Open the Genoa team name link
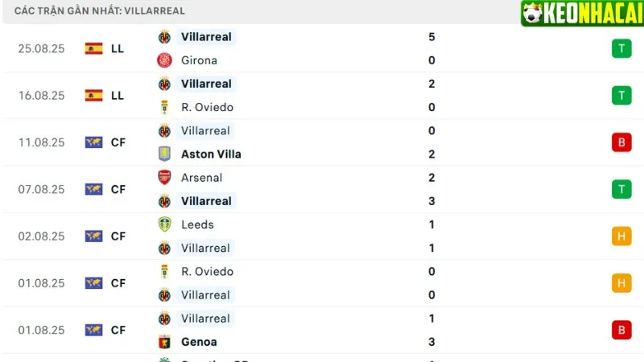 (199, 342)
